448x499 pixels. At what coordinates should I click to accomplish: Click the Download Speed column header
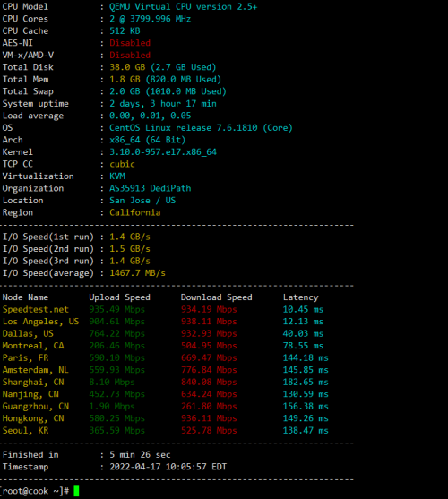click(216, 297)
